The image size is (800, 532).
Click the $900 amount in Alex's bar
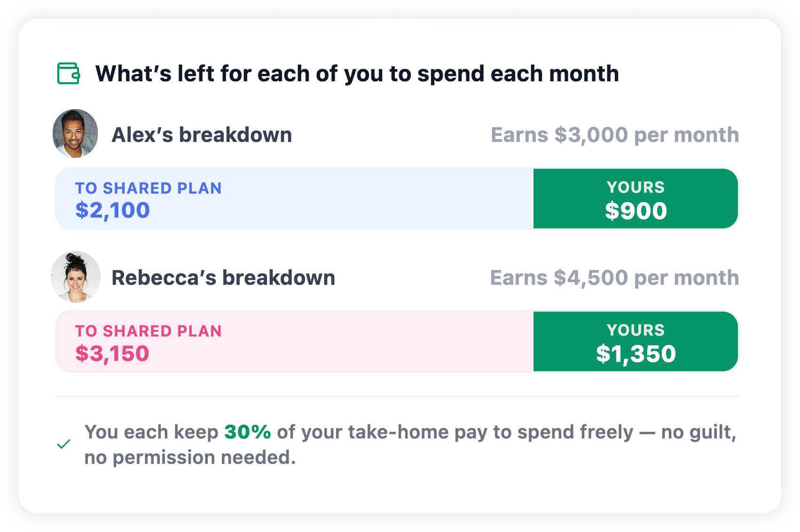pos(636,211)
